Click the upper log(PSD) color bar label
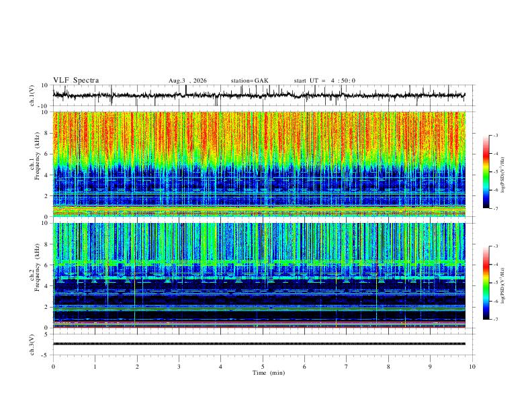The width and height of the screenshot is (532, 411). pyautogui.click(x=503, y=175)
